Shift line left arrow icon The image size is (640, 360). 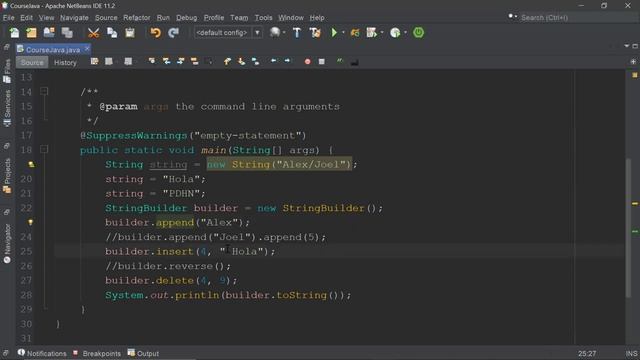pos(273,61)
